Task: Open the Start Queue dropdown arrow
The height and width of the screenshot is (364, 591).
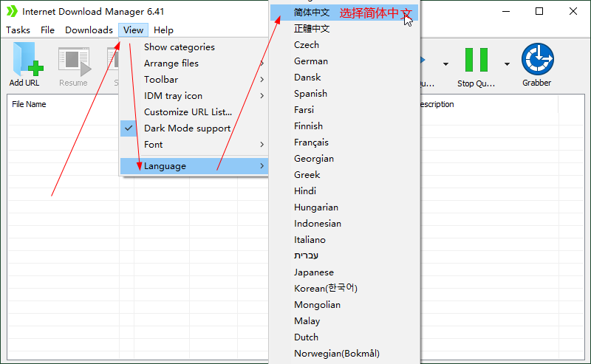Action: [445, 64]
